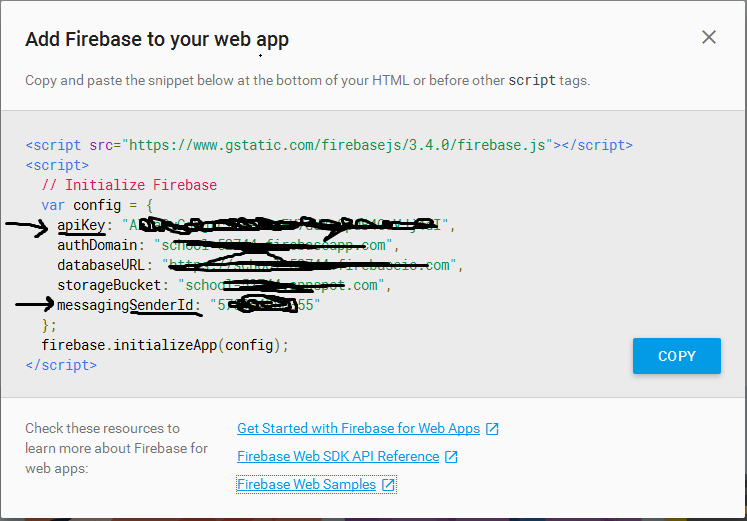This screenshot has width=747, height=521.
Task: Click the 'databaseURL' property name
Action: [101, 265]
